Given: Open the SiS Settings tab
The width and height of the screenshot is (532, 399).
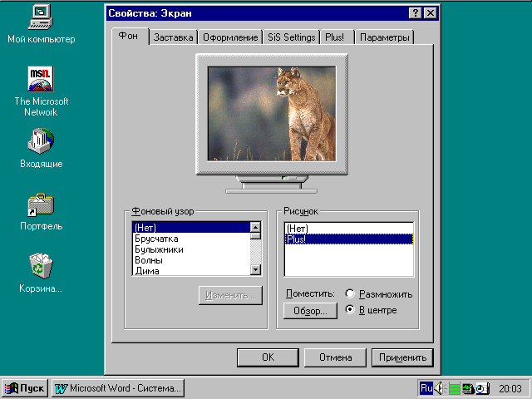Looking at the screenshot, I should pyautogui.click(x=292, y=37).
